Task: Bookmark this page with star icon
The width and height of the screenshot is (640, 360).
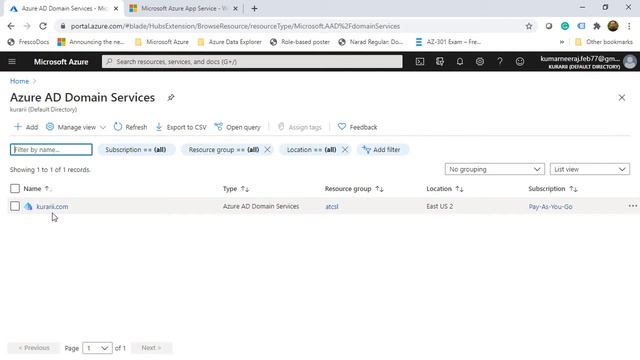Action: (529, 26)
